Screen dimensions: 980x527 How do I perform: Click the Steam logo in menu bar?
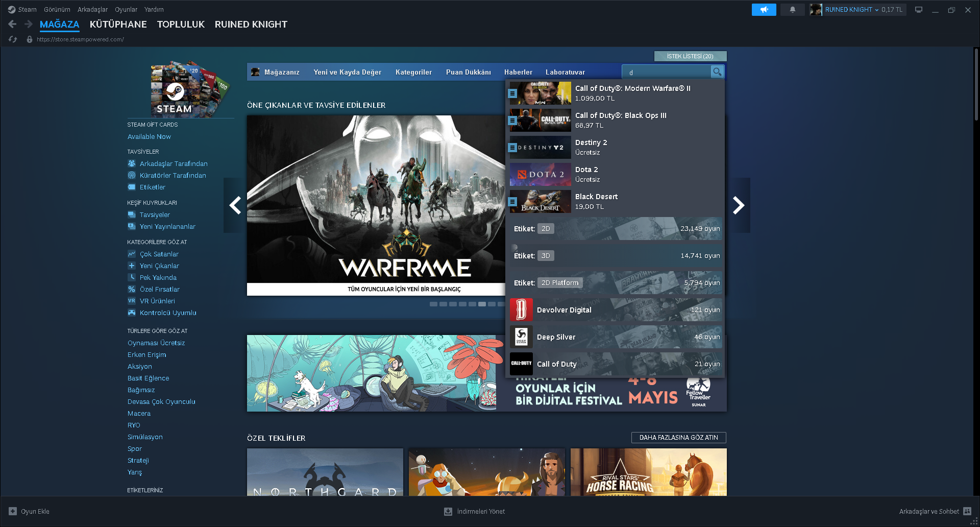point(12,10)
